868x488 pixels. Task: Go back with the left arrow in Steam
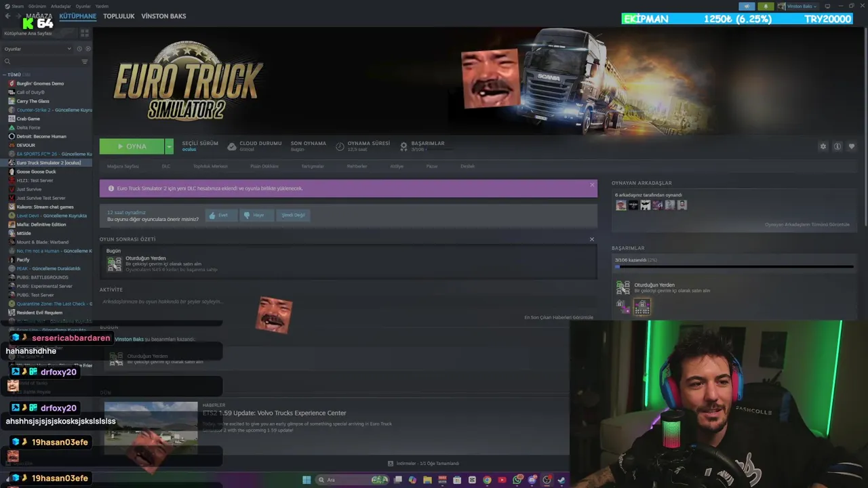(x=7, y=16)
